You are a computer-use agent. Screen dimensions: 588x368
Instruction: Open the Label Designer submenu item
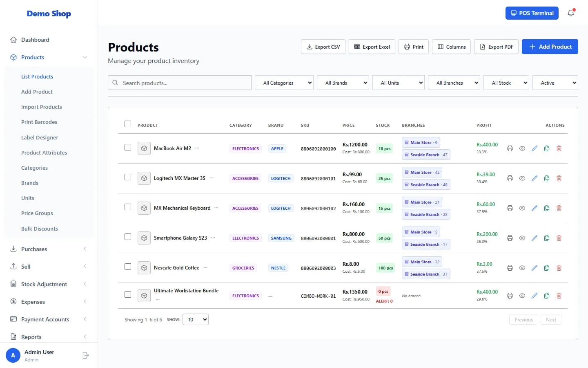tap(40, 137)
